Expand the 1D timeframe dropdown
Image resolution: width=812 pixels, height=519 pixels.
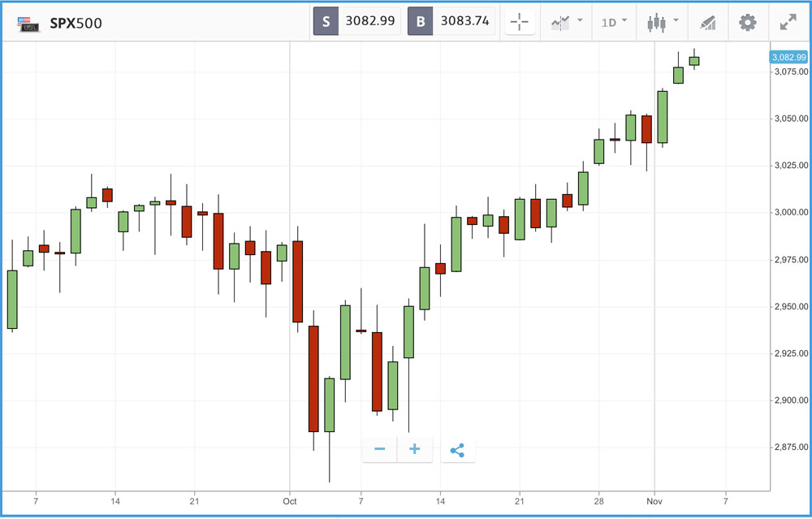(x=613, y=22)
